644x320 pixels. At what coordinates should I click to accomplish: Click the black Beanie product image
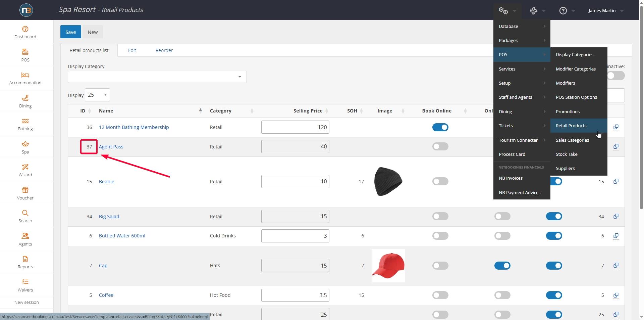(388, 181)
